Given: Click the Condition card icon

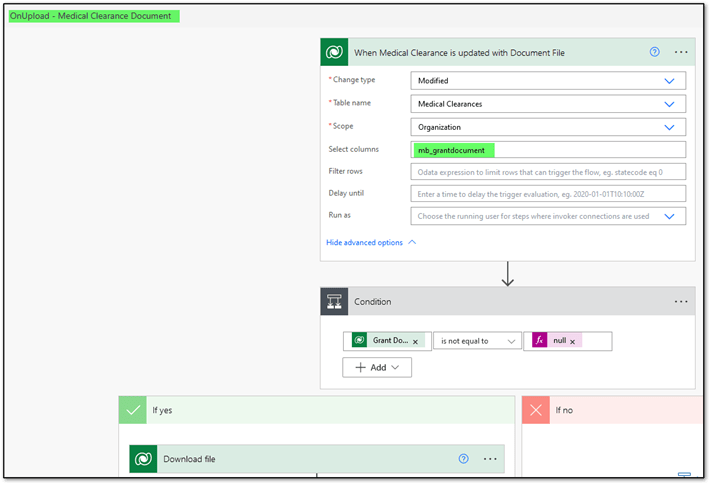Looking at the screenshot, I should (x=335, y=301).
